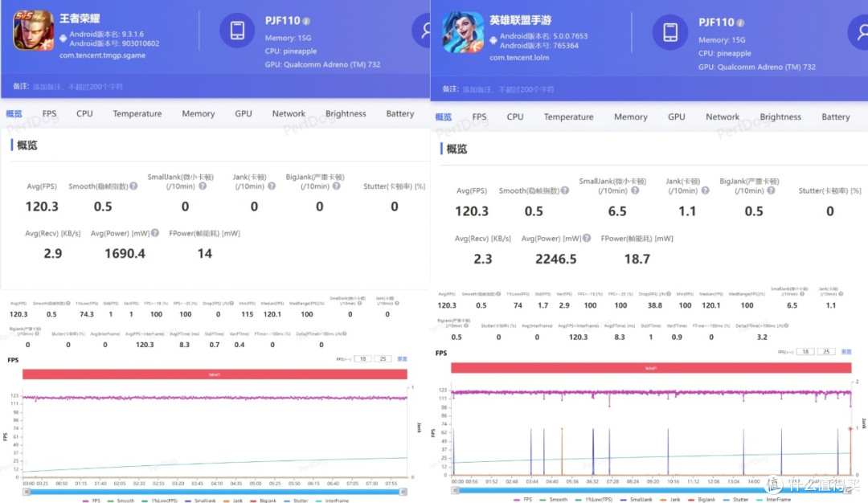The width and height of the screenshot is (868, 503).
Task: Open Jank help icon in 王者荣耀 overview
Action: (272, 186)
